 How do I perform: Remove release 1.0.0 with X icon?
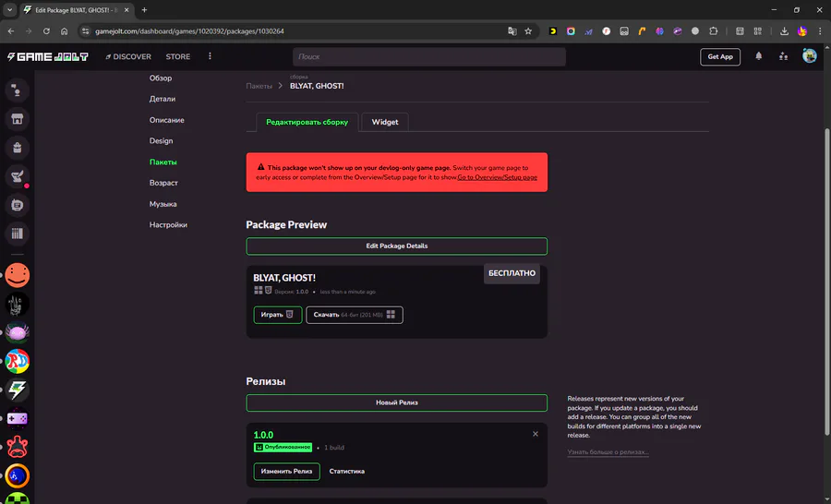[536, 434]
